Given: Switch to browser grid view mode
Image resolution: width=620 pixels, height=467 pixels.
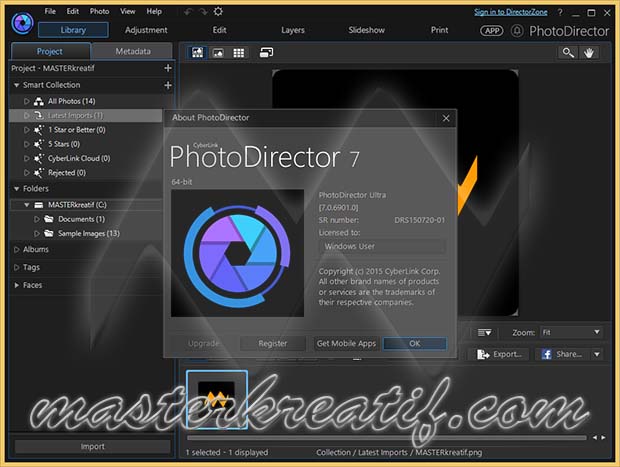Looking at the screenshot, I should [x=238, y=53].
